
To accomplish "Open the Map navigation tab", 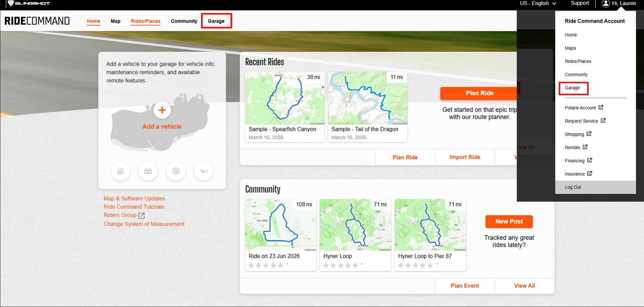I will (115, 21).
